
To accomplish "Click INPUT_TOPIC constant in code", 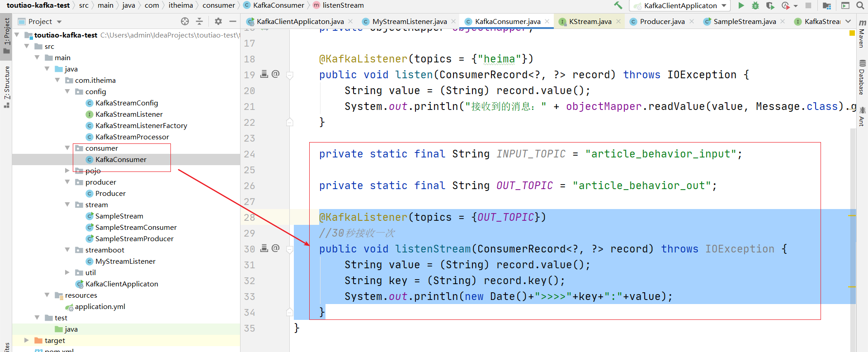I will coord(531,154).
